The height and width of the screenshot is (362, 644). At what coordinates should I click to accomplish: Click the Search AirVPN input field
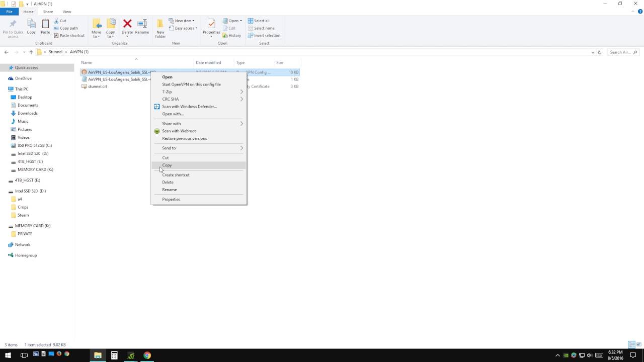click(623, 52)
